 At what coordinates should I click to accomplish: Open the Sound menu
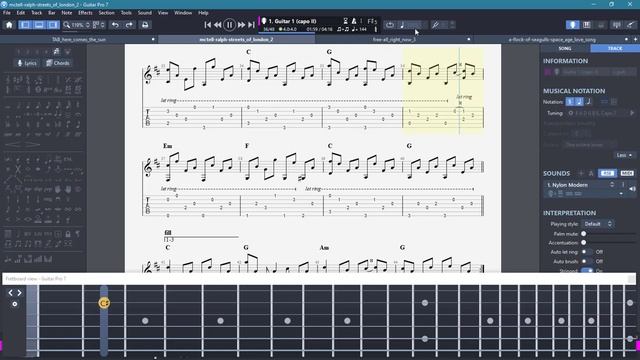tap(144, 13)
